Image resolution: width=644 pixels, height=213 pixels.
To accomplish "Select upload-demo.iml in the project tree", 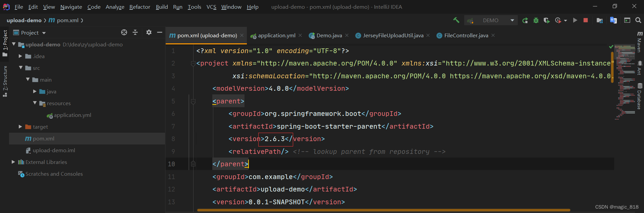I will click(54, 151).
